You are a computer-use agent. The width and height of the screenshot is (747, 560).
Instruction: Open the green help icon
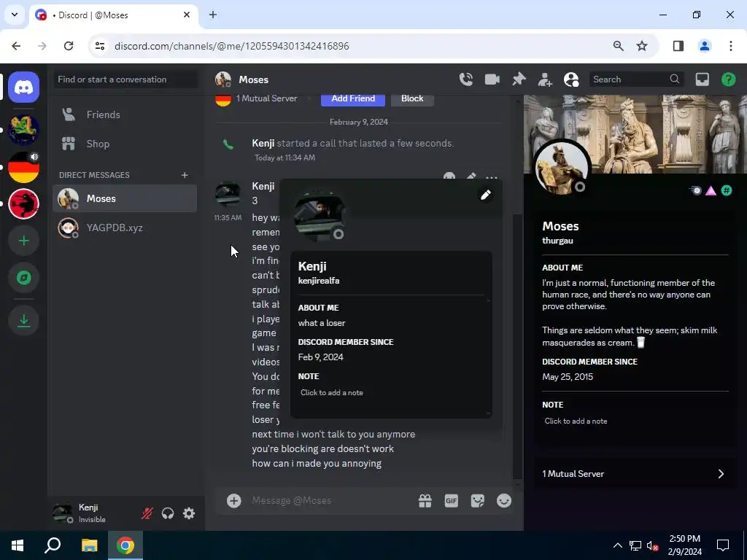[x=729, y=79]
